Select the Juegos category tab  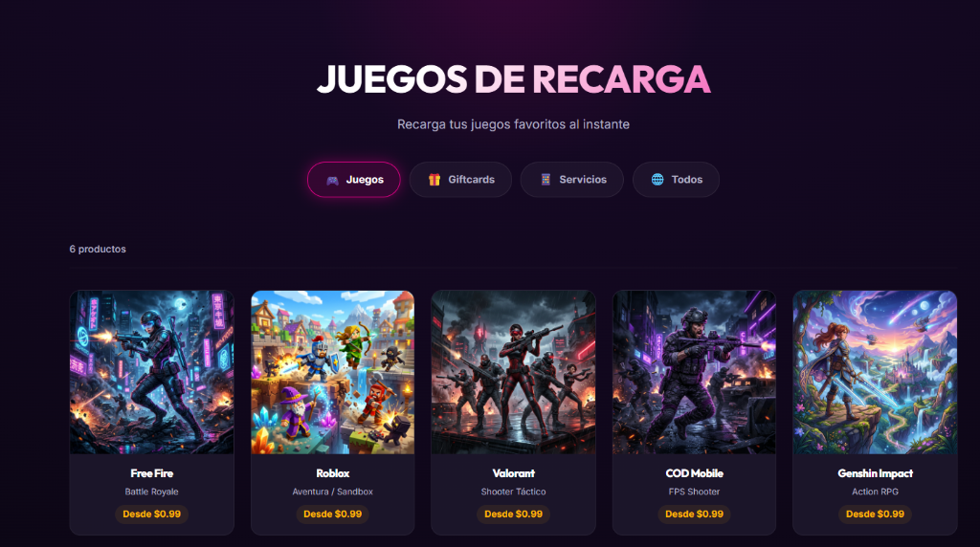(354, 180)
